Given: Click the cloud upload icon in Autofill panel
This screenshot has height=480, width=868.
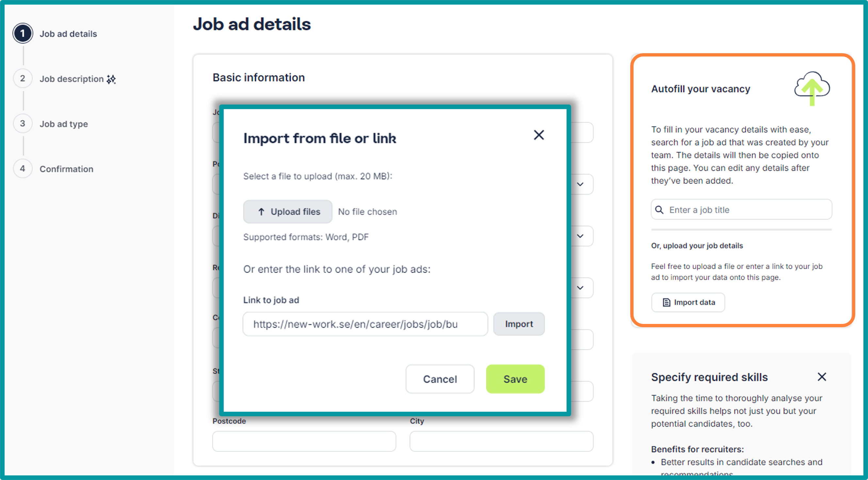Looking at the screenshot, I should 812,88.
